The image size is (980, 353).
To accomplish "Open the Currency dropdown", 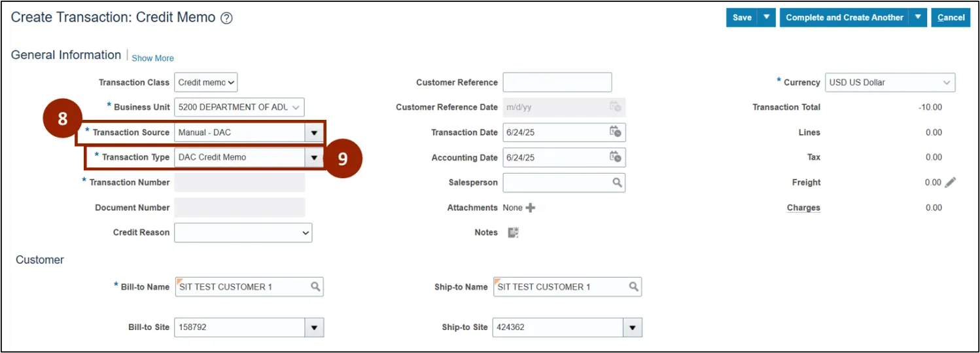I will [x=890, y=83].
